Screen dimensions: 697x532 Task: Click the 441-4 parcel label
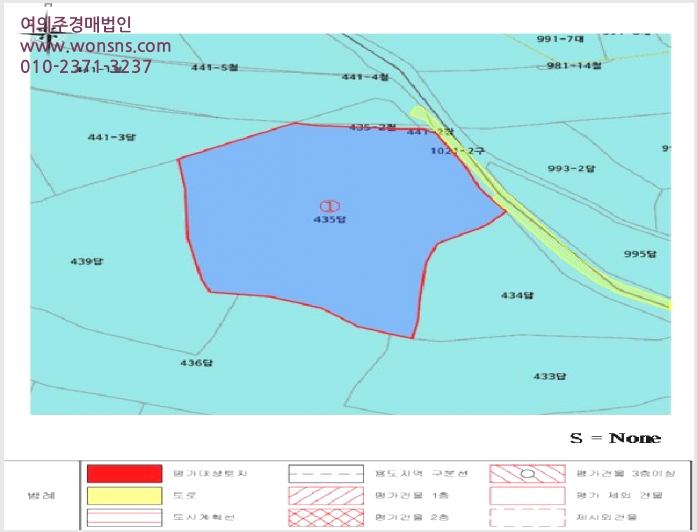pos(365,77)
